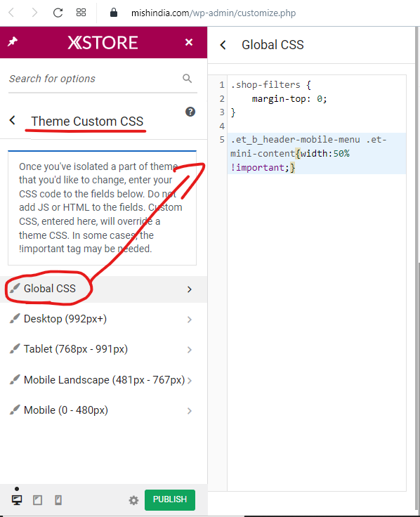Screen dimensions: 420x517
Task: Switch to mobile preview device
Action: (x=58, y=500)
